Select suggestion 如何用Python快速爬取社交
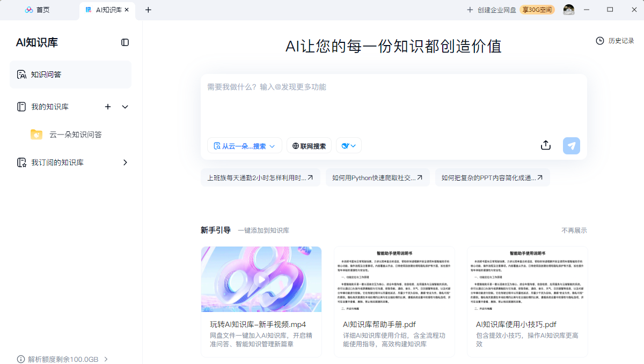The image size is (644, 364). click(377, 177)
